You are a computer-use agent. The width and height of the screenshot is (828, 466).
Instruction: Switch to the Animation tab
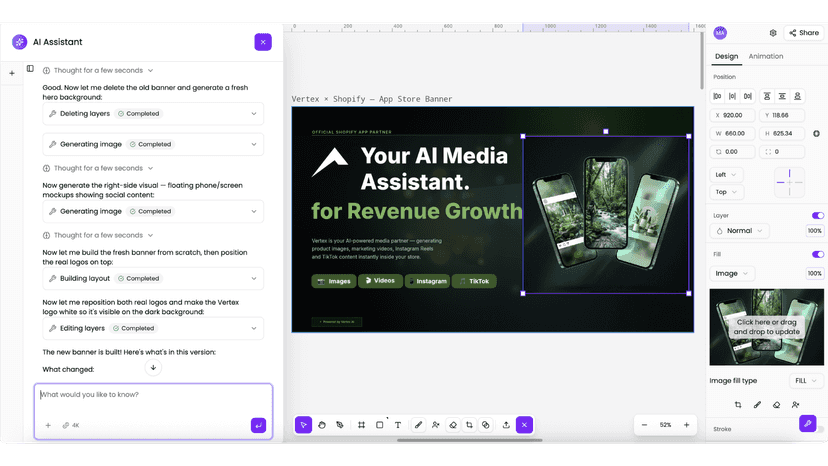[x=766, y=57]
